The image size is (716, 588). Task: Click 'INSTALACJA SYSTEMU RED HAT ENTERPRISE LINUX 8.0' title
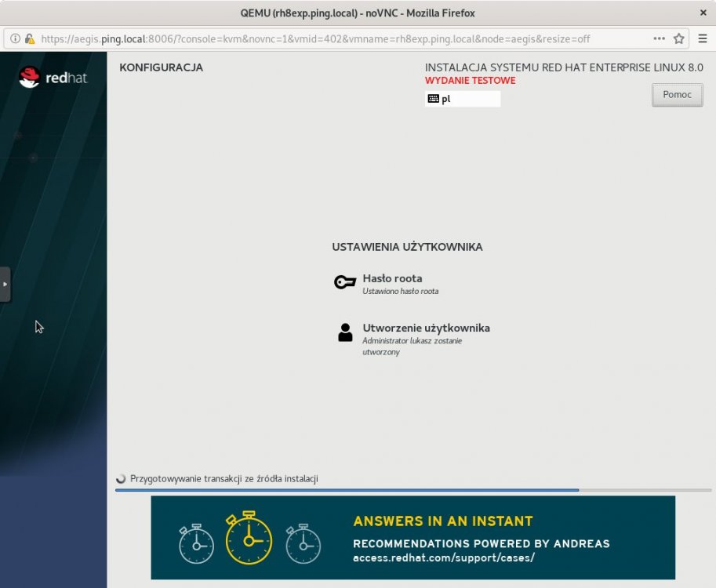564,67
